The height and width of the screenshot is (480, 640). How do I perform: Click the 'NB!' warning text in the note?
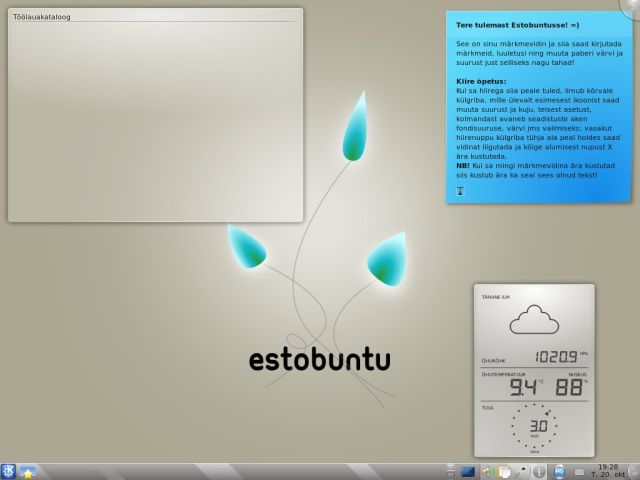[x=463, y=166]
